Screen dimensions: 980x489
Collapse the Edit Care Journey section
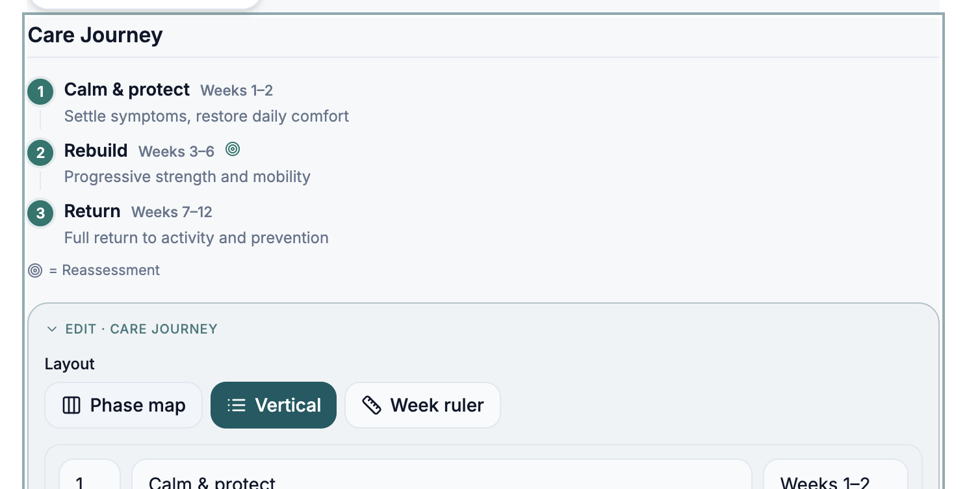pos(132,329)
